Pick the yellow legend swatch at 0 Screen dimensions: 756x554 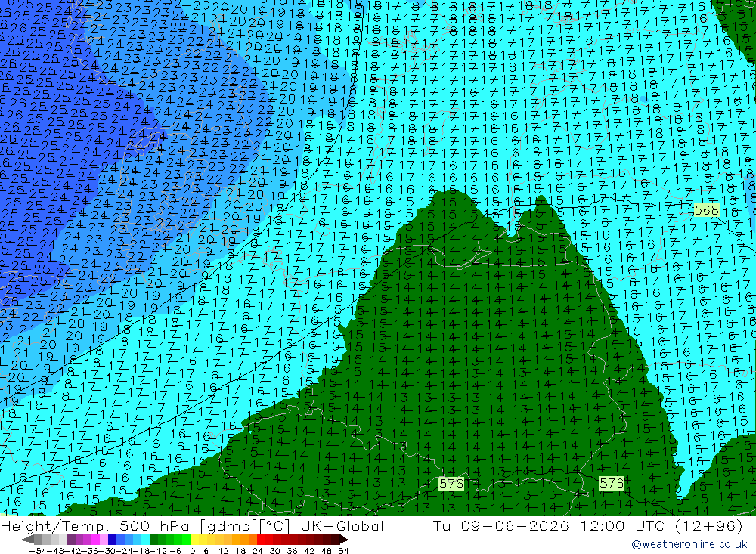[194, 540]
